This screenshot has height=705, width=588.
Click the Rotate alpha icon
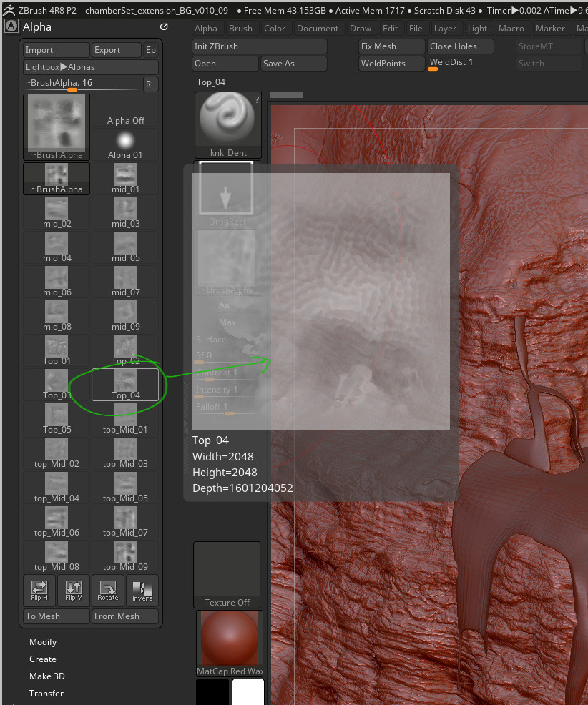point(107,591)
